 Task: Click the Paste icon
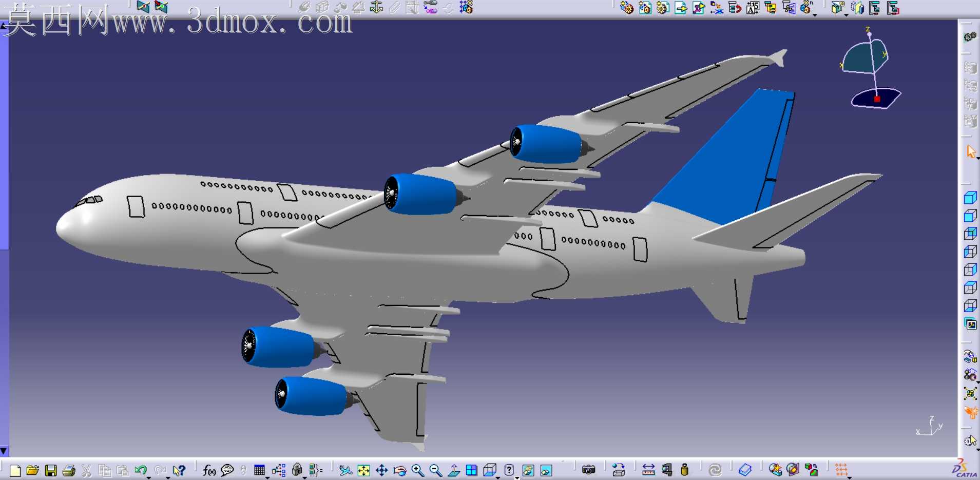tap(123, 470)
